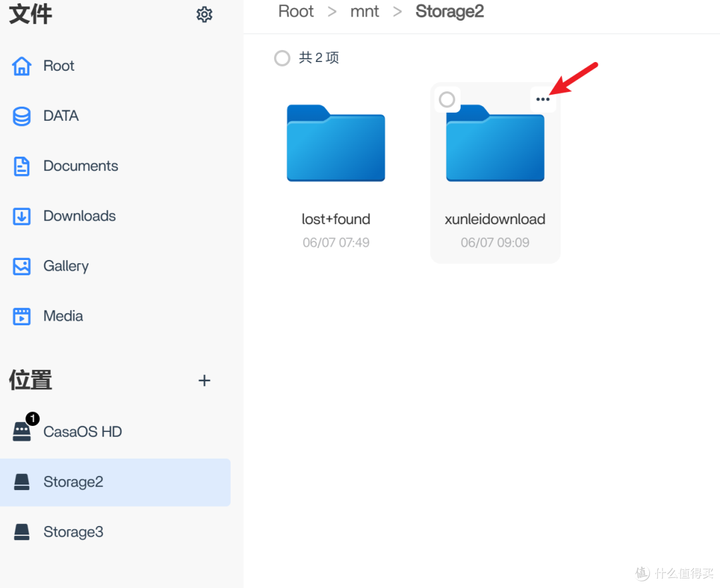This screenshot has height=588, width=720.
Task: Click the Downloads arrow icon
Action: (x=22, y=216)
